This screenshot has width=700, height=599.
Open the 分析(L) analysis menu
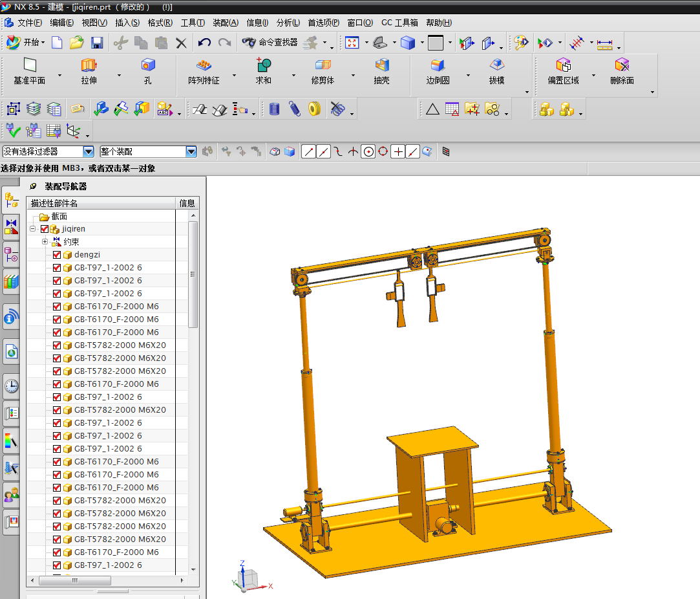288,23
